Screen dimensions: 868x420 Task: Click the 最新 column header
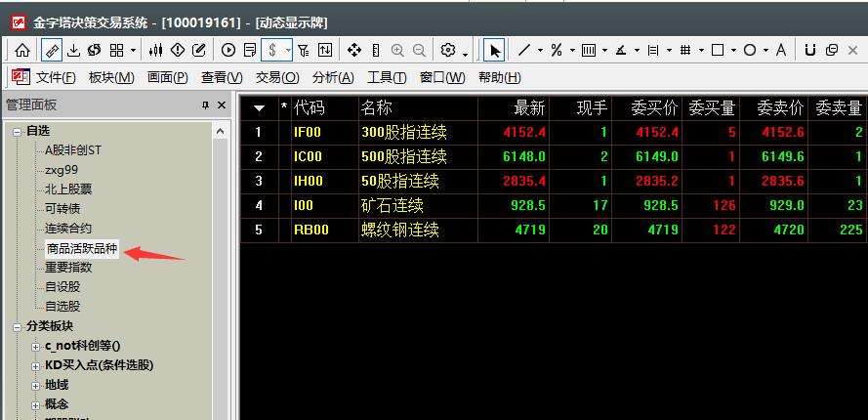[x=514, y=108]
